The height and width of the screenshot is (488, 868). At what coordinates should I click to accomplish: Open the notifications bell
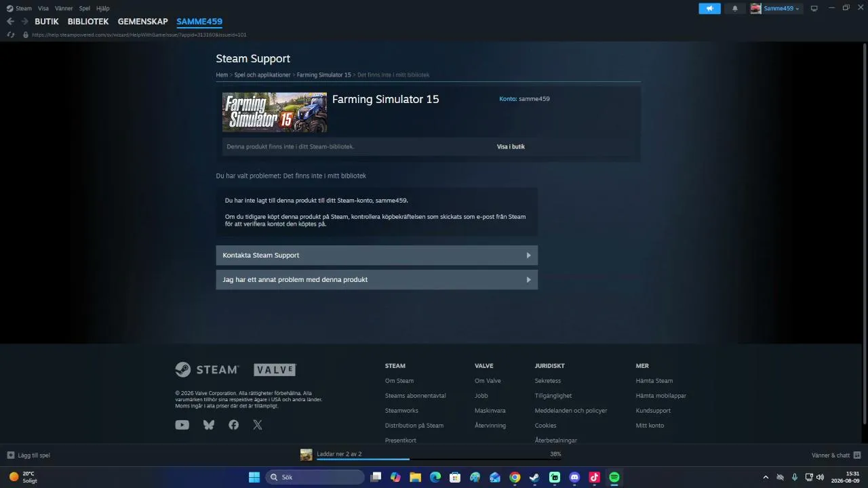[734, 8]
